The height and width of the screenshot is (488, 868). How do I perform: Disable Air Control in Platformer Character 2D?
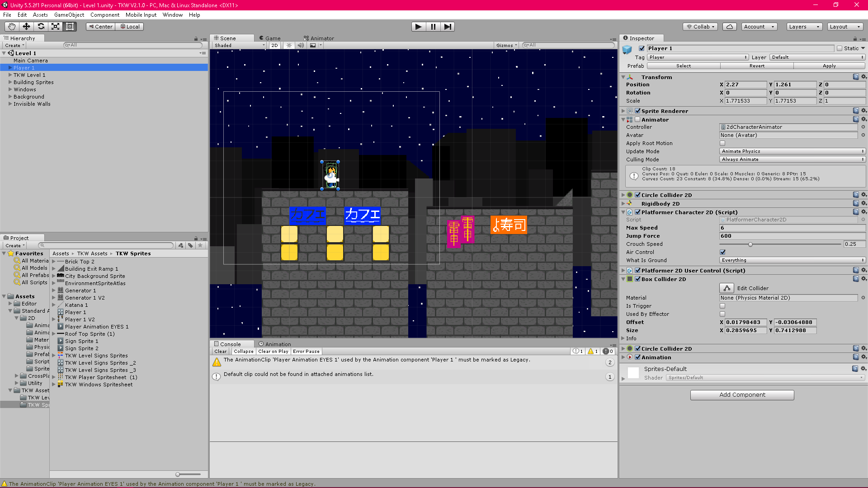(722, 252)
